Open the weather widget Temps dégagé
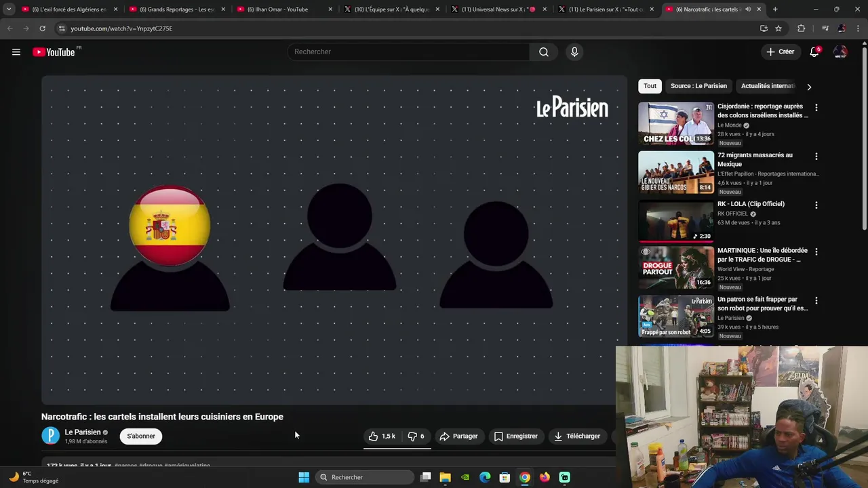Screen dimensions: 868x488 coord(33,477)
